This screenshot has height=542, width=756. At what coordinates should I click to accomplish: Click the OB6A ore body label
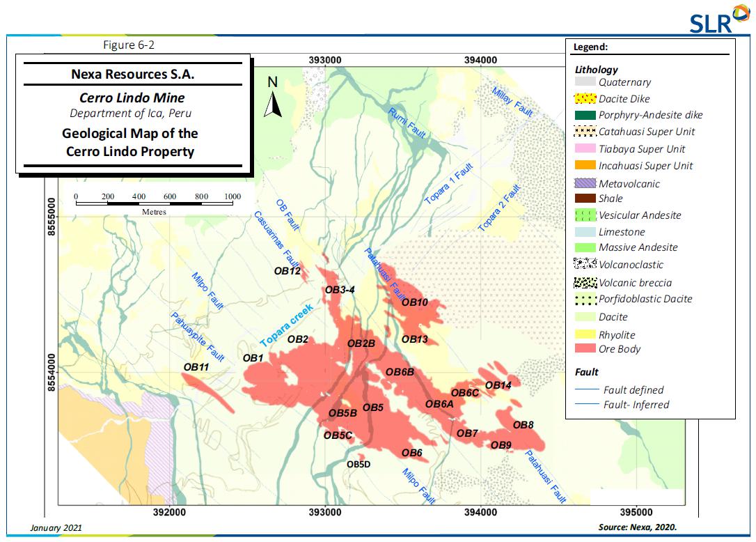[x=439, y=403]
